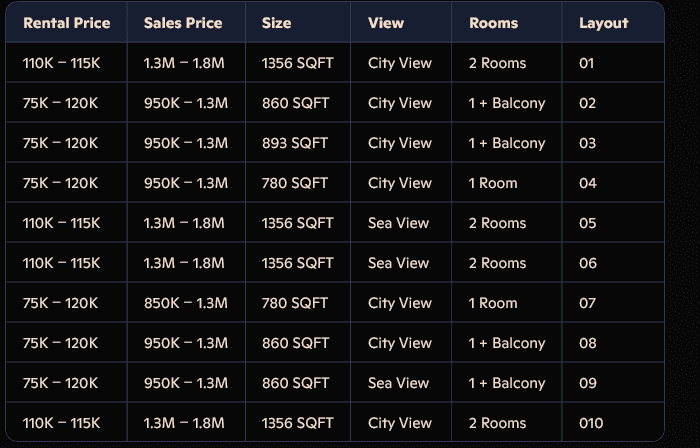This screenshot has height=448, width=700.
Task: Select layout 06 cell
Action: click(x=588, y=263)
